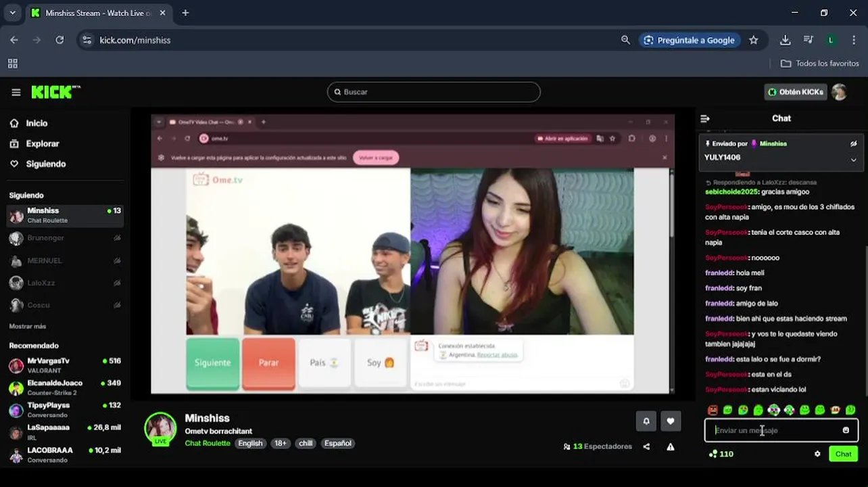Insert the brown monkey-like emote

[836, 410]
